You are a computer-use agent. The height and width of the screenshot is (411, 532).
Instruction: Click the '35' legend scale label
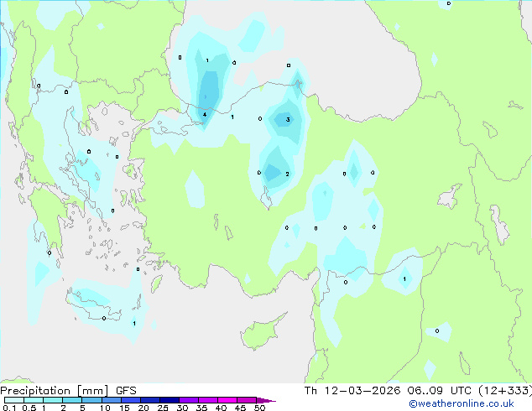201,408
